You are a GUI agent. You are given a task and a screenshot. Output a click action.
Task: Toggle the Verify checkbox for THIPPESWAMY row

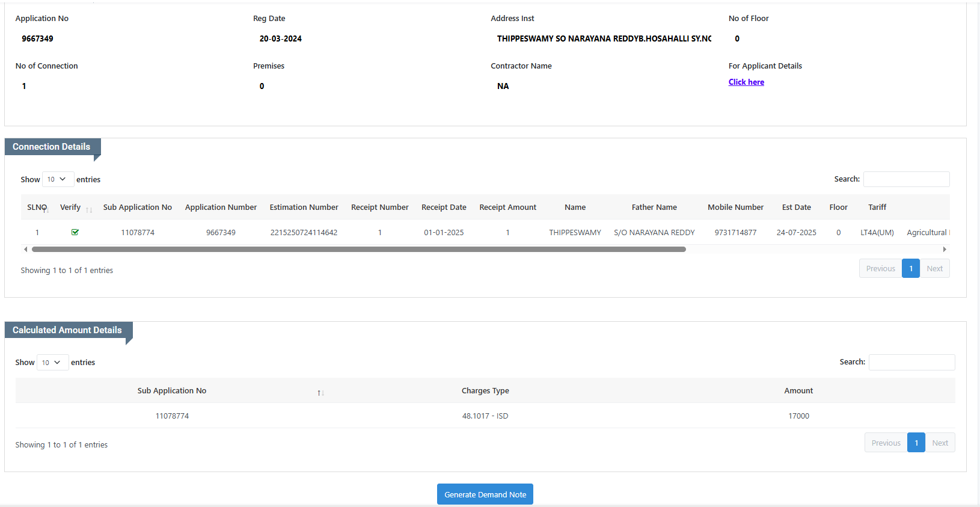point(75,232)
